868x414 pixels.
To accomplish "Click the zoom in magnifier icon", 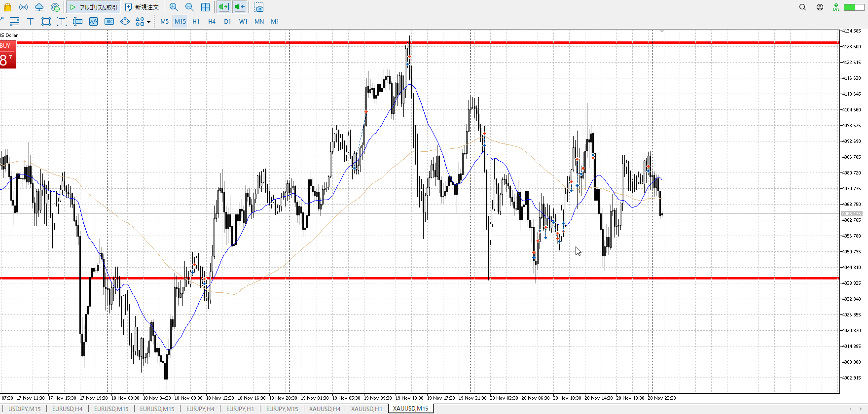I will pyautogui.click(x=174, y=7).
